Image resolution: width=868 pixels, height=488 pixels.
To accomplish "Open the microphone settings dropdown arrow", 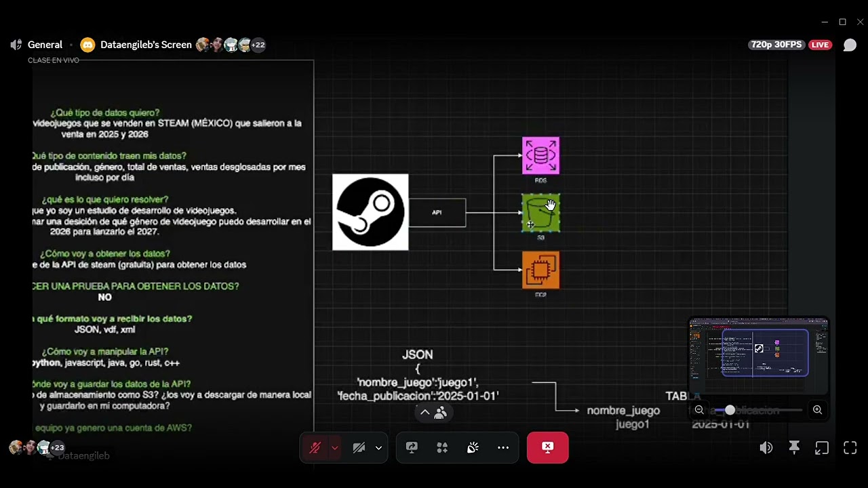I will [334, 447].
